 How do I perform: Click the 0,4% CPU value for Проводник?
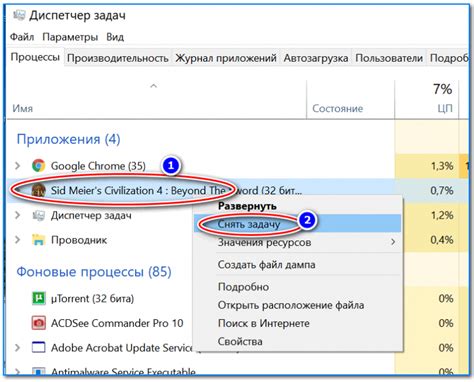(x=442, y=240)
